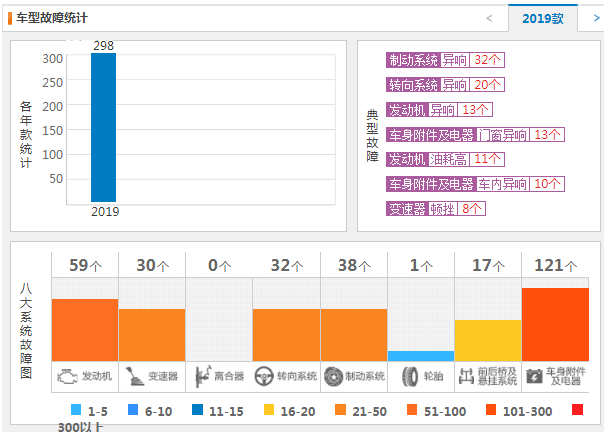Open the 发动机 油耗高 11个 fault tag
This screenshot has height=432, width=604.
tap(445, 159)
